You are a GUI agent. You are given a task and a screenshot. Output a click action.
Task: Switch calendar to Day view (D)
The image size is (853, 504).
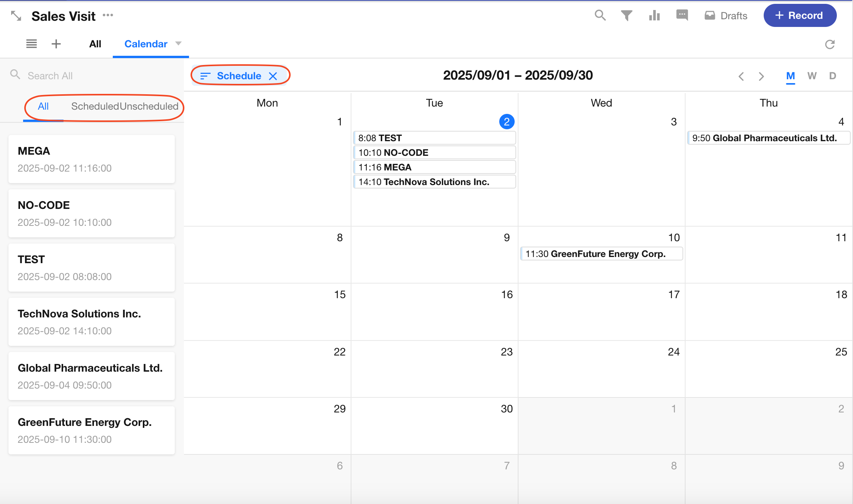tap(833, 76)
